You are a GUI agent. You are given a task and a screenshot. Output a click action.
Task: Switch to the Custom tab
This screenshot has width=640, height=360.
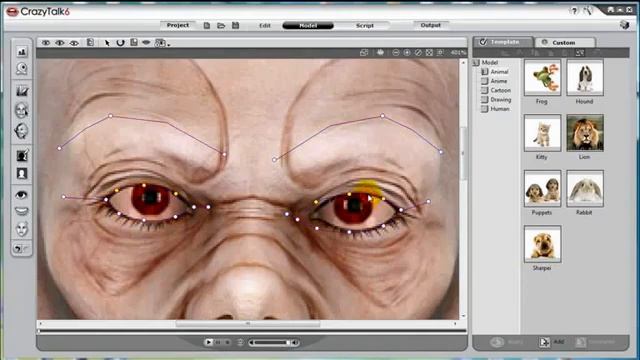565,42
